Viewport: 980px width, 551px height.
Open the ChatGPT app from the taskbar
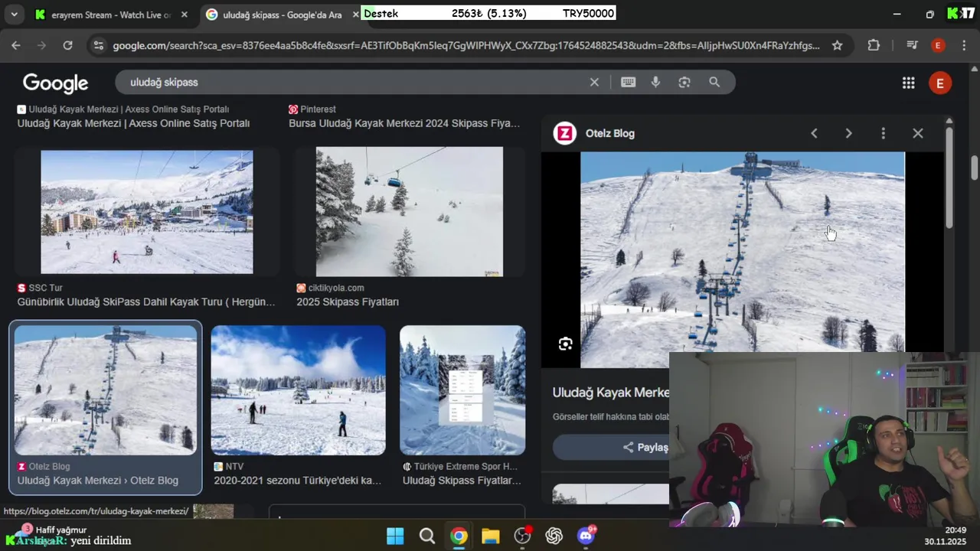pyautogui.click(x=554, y=536)
